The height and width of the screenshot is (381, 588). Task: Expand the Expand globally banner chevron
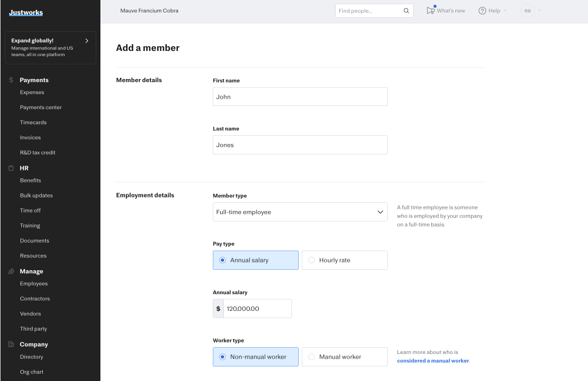[x=86, y=41]
